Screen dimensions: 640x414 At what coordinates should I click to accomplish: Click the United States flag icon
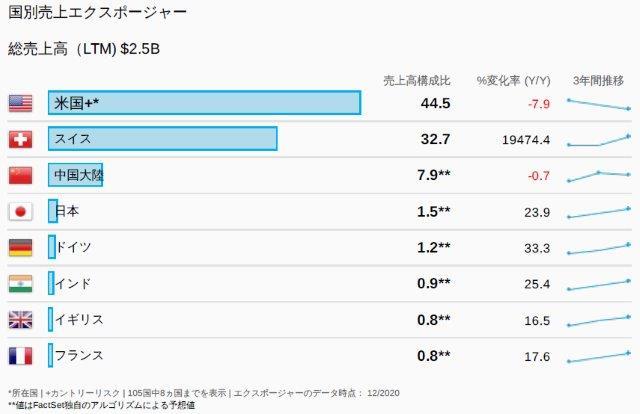tap(20, 103)
